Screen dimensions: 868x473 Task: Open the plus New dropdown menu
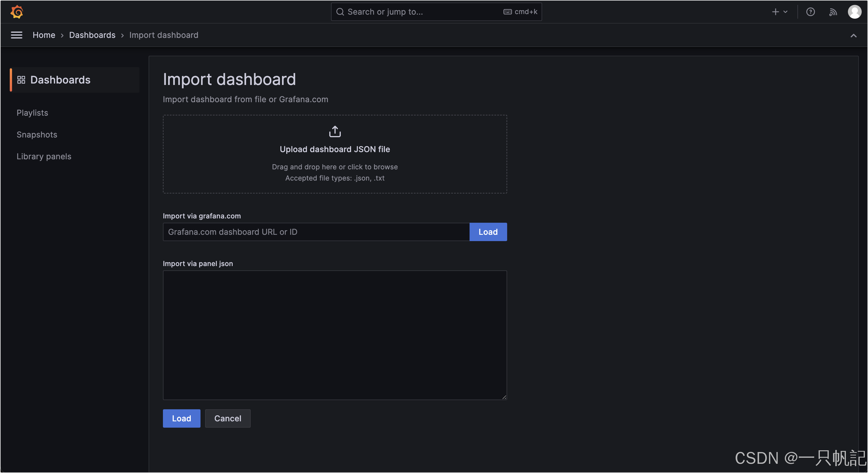779,12
